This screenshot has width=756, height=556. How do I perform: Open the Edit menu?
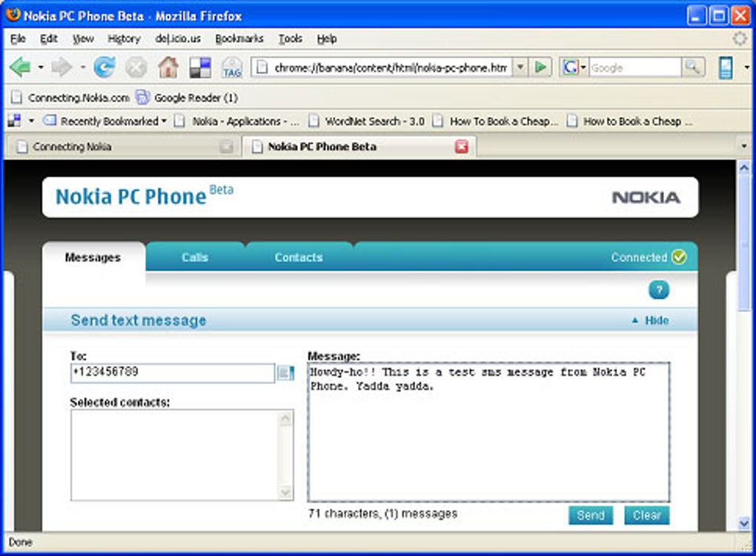coord(49,39)
